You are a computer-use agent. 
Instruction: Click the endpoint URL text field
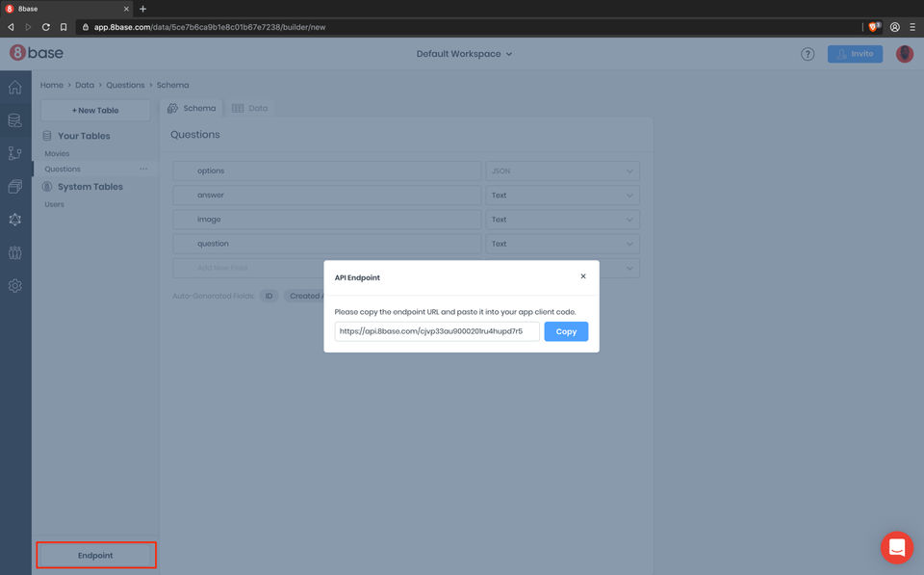(437, 331)
